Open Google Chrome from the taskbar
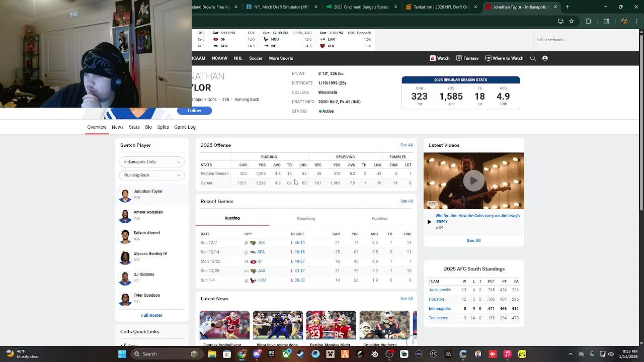This screenshot has width=644, height=362. click(242, 354)
